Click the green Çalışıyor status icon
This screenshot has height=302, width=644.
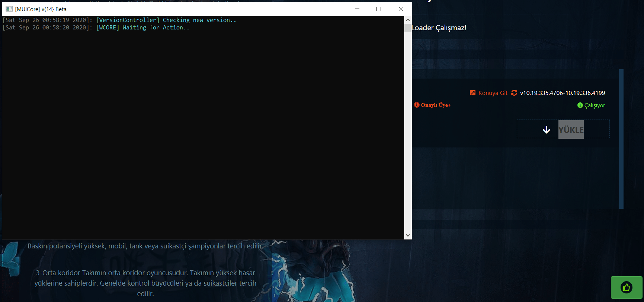click(580, 105)
